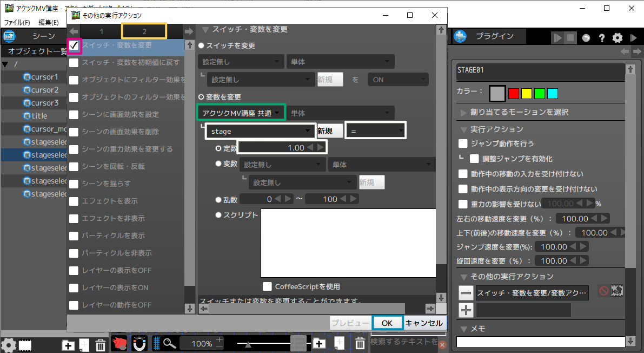Uncheck the スイッチ・変数を変更 checkbox

[74, 45]
